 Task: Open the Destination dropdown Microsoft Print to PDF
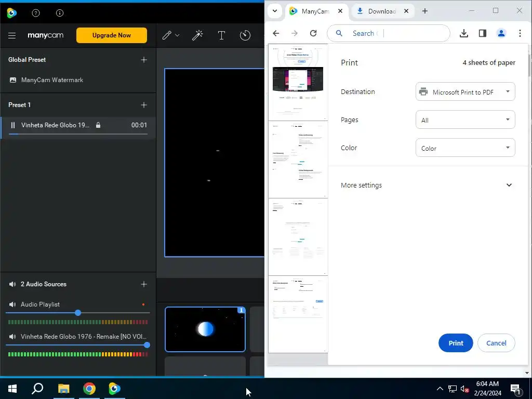[x=465, y=91]
